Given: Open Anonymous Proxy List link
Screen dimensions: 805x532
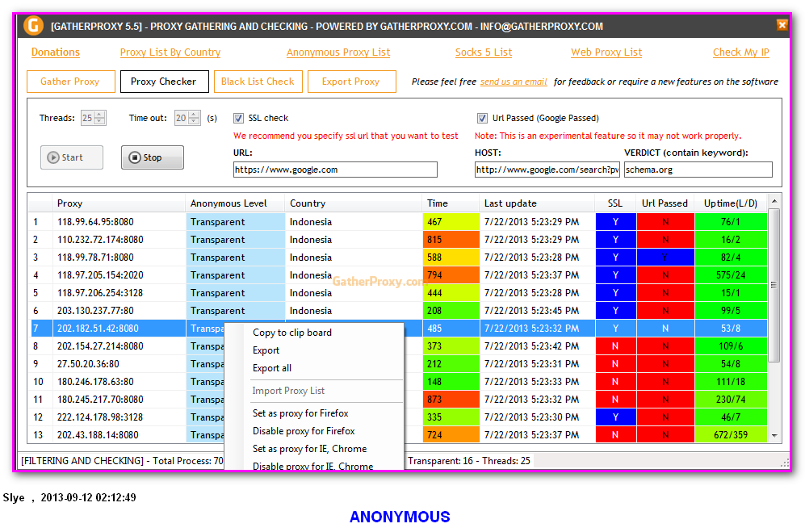Looking at the screenshot, I should [x=338, y=52].
